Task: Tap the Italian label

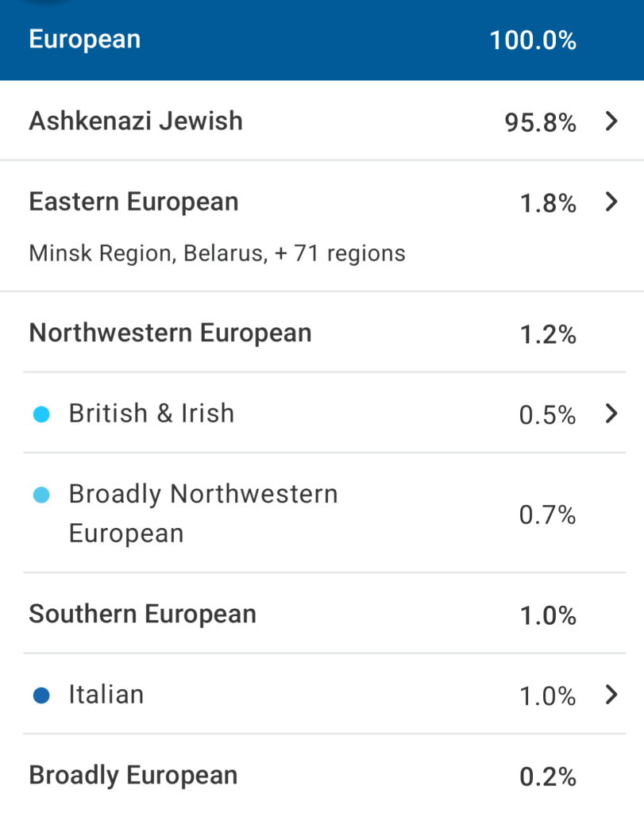Action: click(x=106, y=695)
